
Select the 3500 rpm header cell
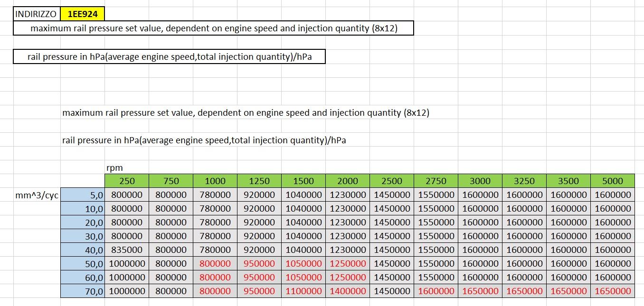tap(568, 181)
